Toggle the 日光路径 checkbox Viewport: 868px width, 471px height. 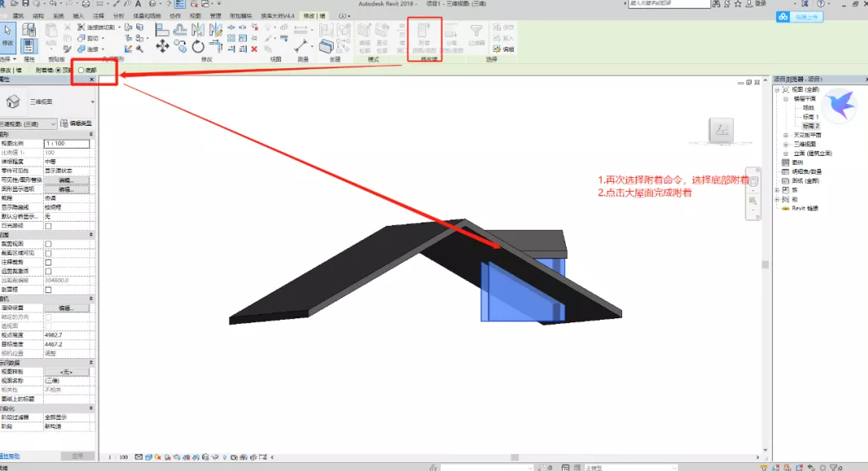[48, 226]
